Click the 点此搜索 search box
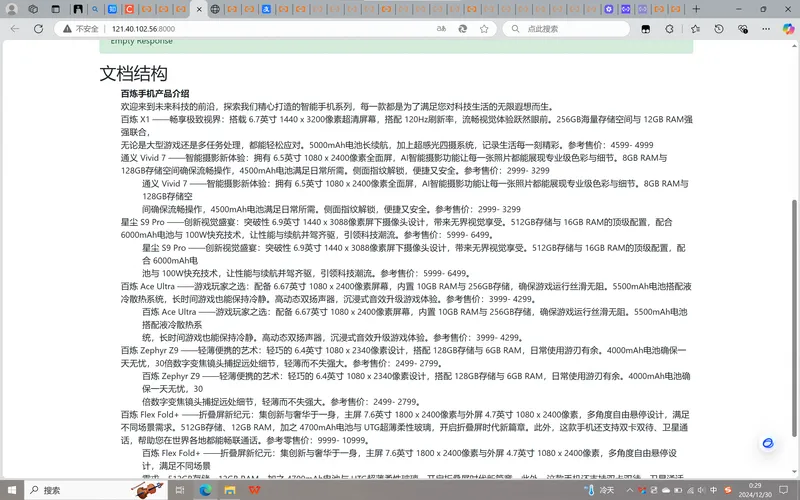800x500 pixels. [566, 29]
